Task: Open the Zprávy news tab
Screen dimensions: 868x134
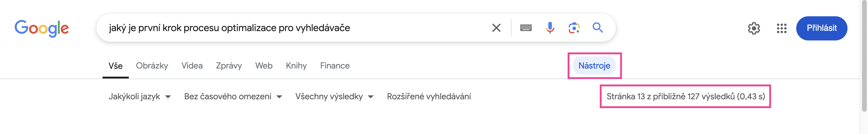Action: 229,65
